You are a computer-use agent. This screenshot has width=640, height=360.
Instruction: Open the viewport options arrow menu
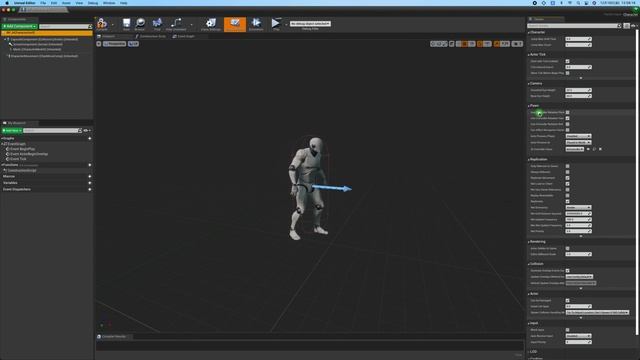tap(99, 44)
